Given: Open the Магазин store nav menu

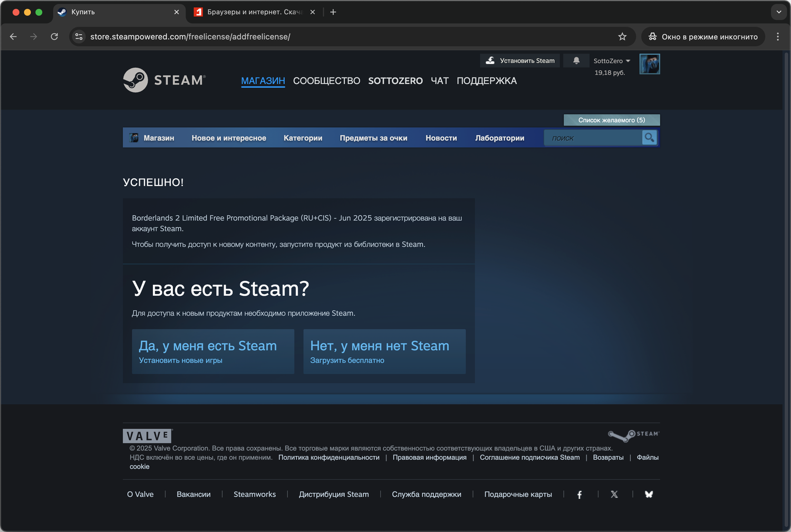Looking at the screenshot, I should pyautogui.click(x=159, y=138).
